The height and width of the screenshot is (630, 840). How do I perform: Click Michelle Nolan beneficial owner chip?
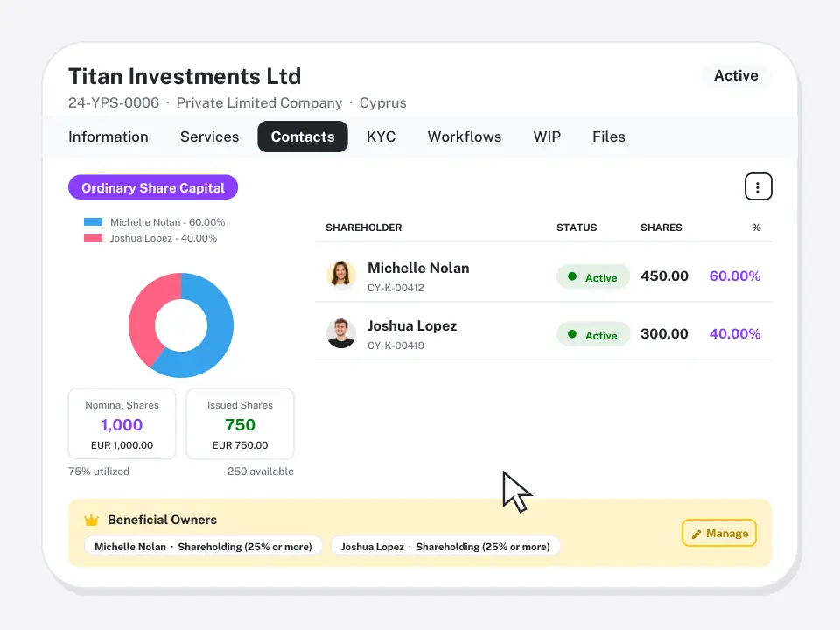tap(203, 546)
